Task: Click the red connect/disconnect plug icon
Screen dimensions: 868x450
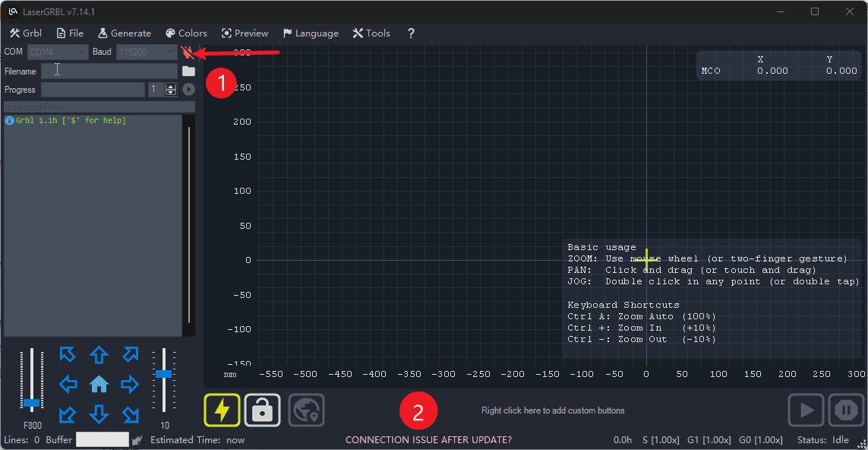Action: pyautogui.click(x=187, y=52)
